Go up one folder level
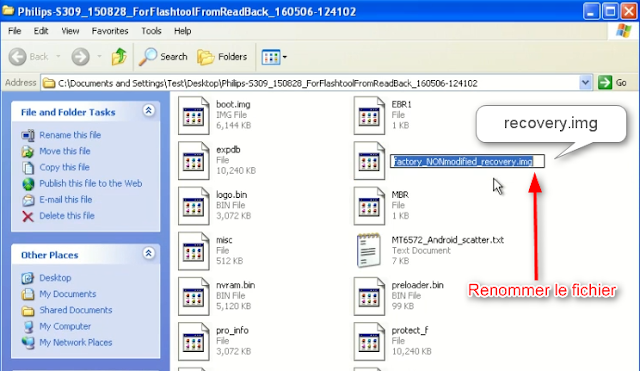Screen dimensions: 640x371 [119, 57]
